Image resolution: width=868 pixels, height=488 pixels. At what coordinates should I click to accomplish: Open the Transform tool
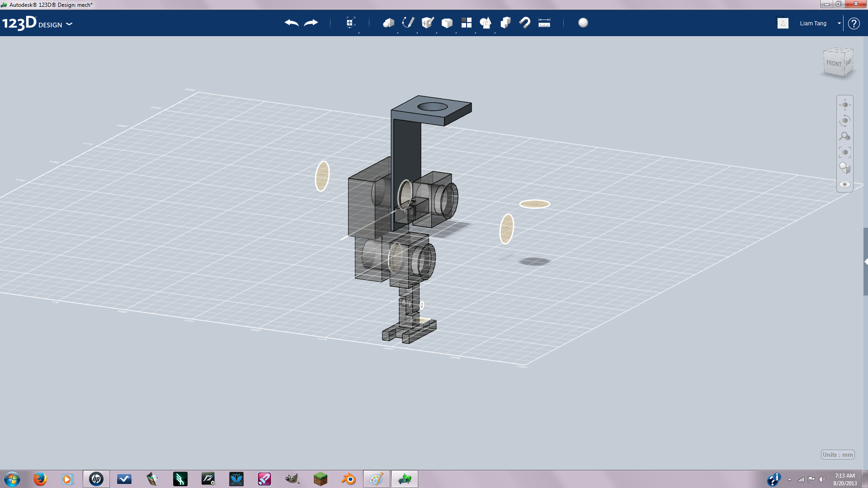[350, 23]
